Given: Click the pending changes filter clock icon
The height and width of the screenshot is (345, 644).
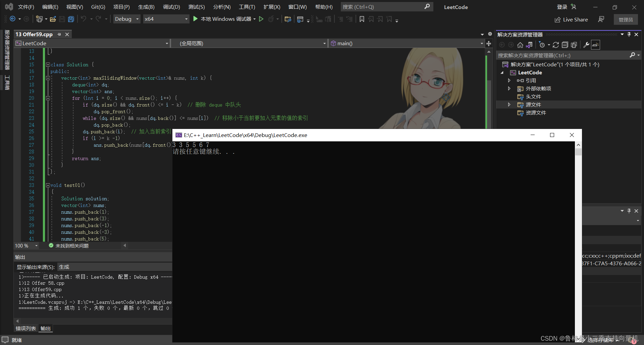Looking at the screenshot, I should pos(542,45).
